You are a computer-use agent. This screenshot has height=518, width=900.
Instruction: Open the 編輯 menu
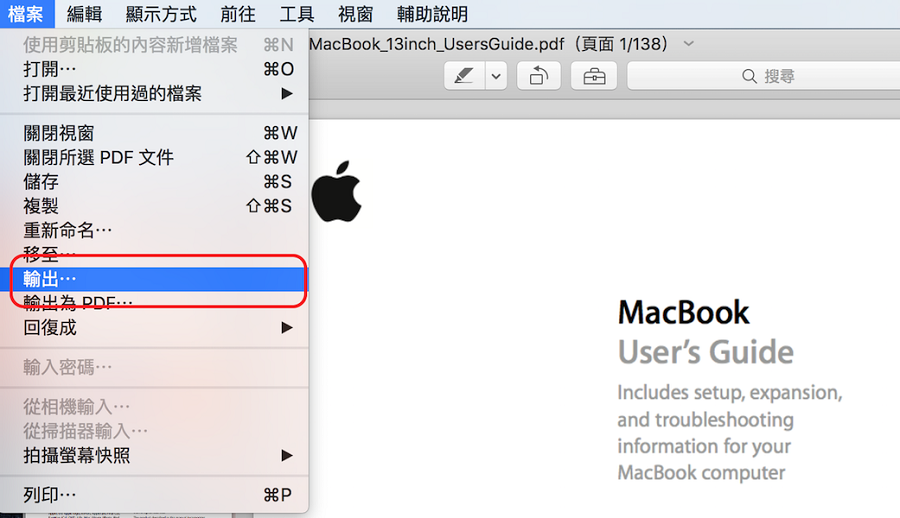(x=84, y=14)
